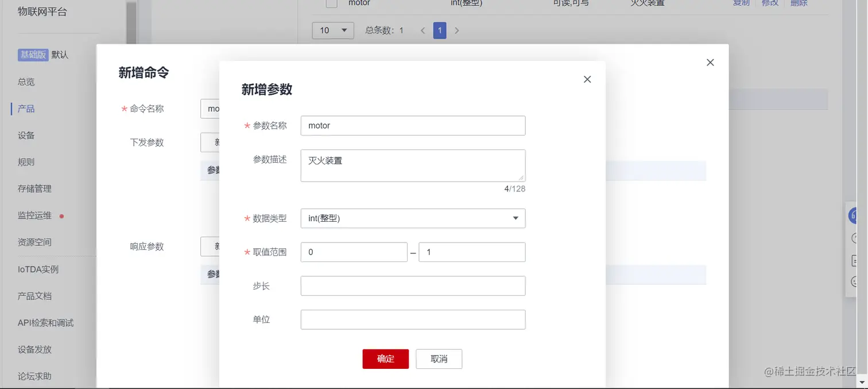Go to next page arrow

pyautogui.click(x=457, y=30)
